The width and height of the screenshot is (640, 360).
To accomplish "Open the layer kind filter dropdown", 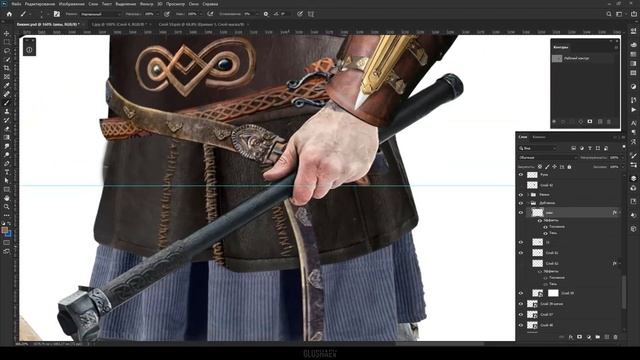I will pyautogui.click(x=538, y=148).
